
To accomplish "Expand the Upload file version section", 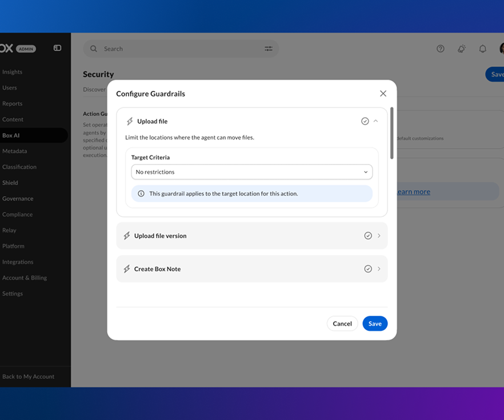I will [251, 235].
